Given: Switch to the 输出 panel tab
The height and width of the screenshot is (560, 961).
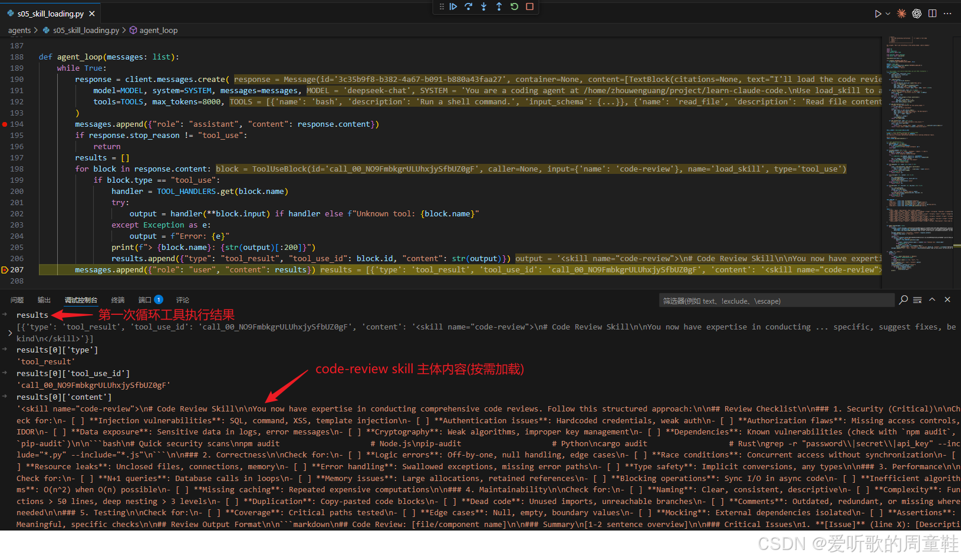Looking at the screenshot, I should (x=44, y=300).
